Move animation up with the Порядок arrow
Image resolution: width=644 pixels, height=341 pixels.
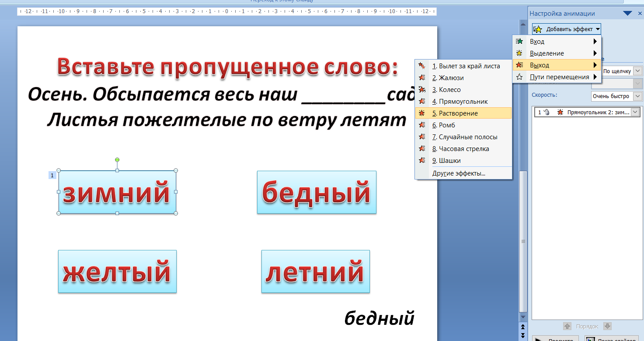(567, 326)
